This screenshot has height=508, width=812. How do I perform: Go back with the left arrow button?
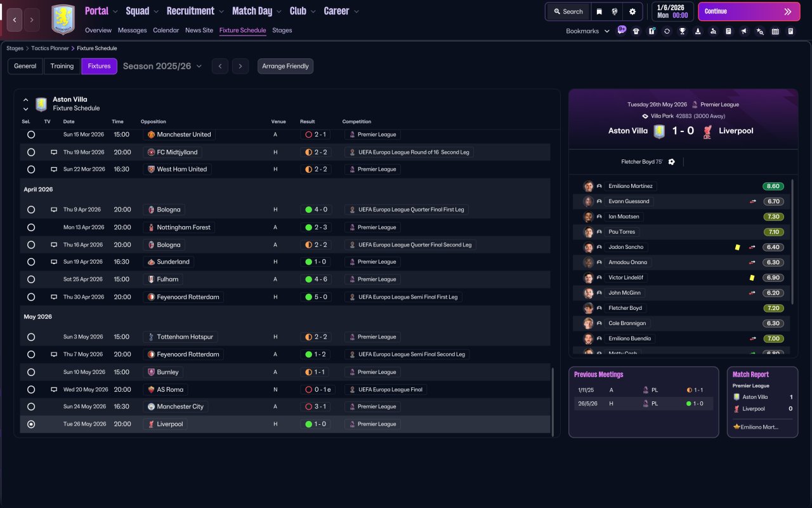15,20
